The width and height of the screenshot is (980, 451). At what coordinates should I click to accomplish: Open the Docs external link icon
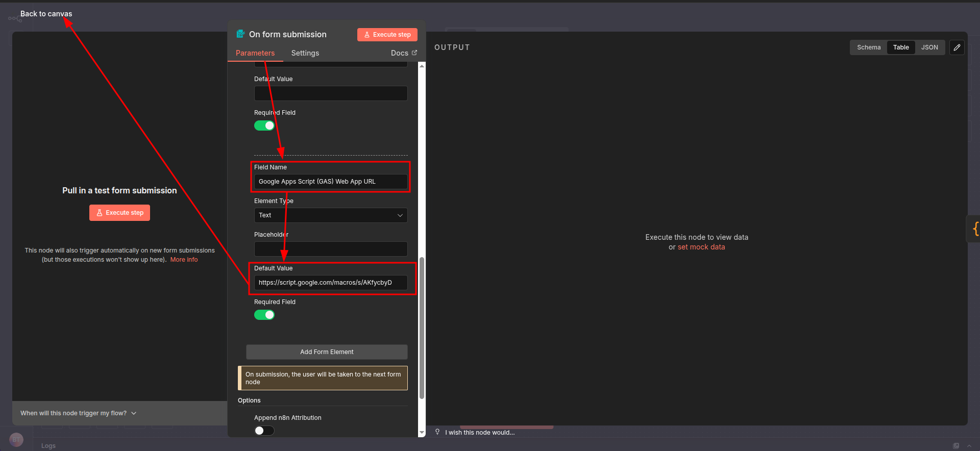click(x=414, y=53)
